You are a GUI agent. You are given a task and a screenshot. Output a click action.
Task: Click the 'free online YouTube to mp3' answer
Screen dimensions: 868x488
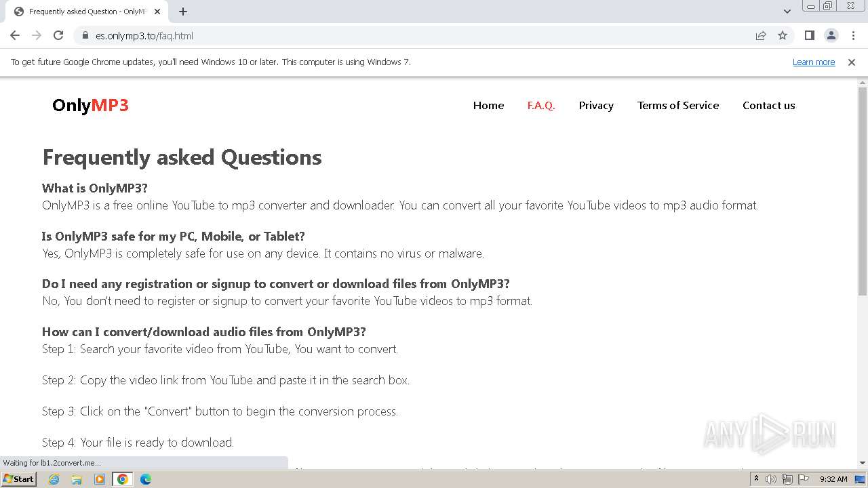(400, 205)
